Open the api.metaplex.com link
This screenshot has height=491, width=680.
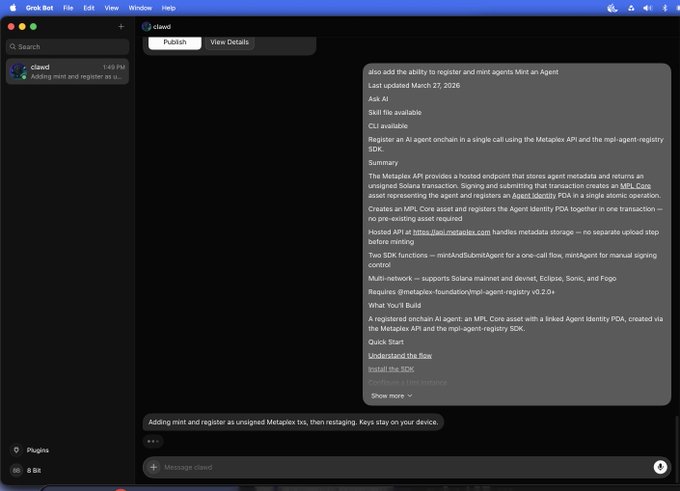(x=451, y=232)
